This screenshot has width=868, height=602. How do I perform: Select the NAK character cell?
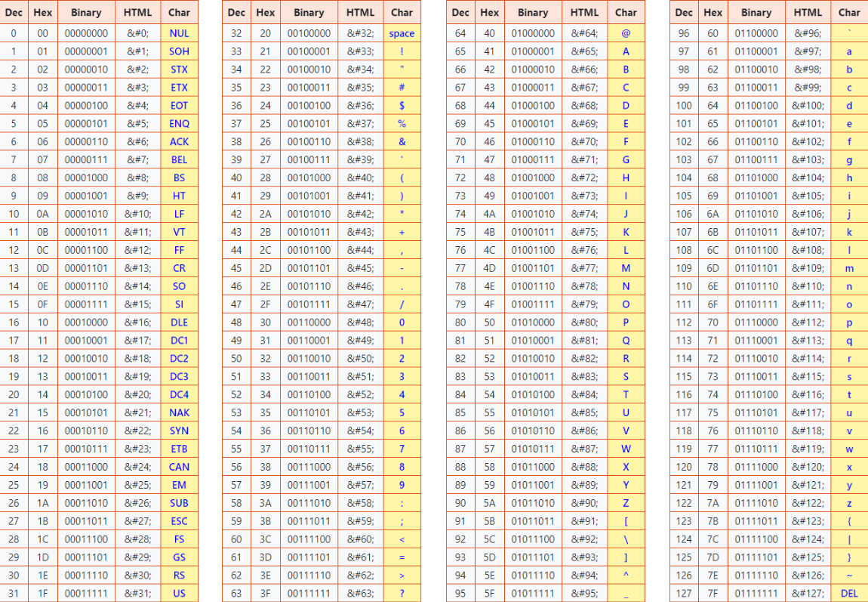(x=179, y=412)
